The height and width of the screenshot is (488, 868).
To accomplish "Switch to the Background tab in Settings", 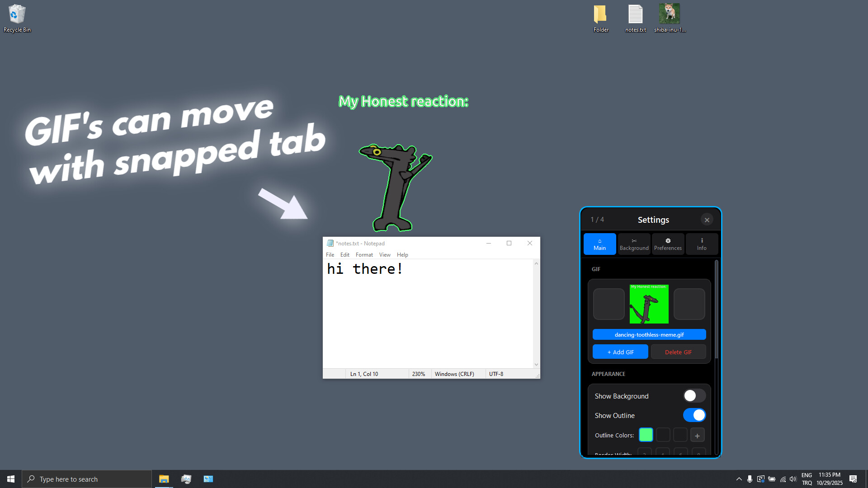I will 634,244.
